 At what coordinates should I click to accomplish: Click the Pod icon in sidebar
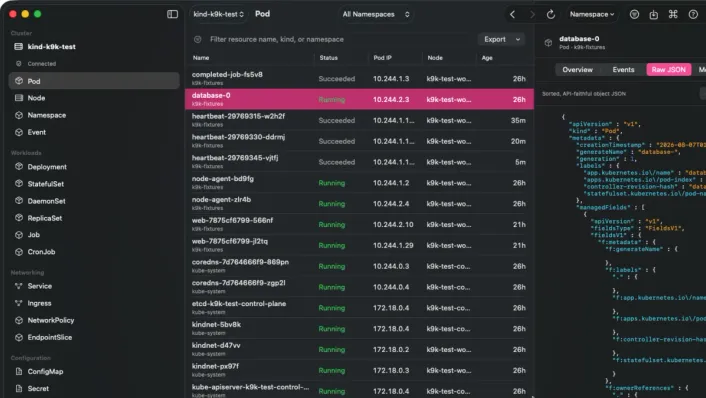[19, 81]
